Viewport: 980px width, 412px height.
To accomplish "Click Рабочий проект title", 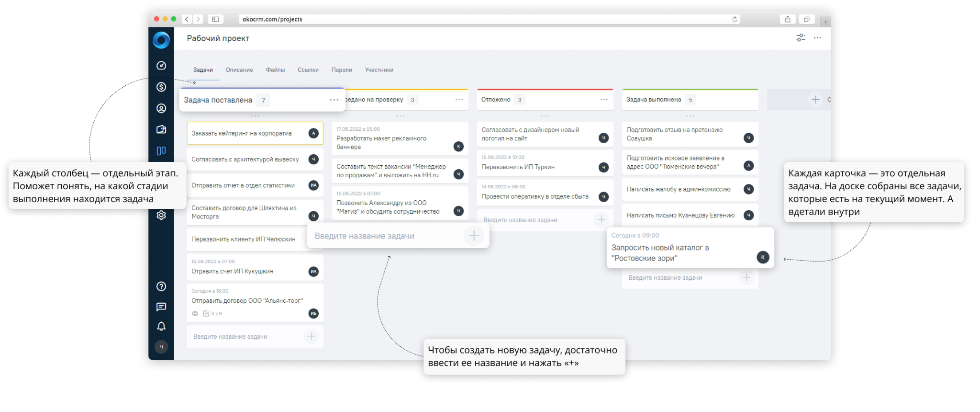I will [218, 38].
